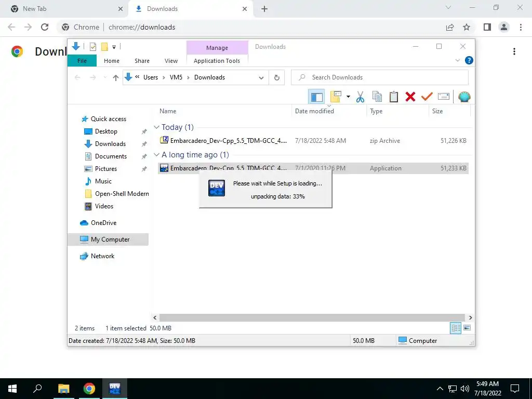This screenshot has height=399, width=532.
Task: Show hidden system tray icons
Action: tap(440, 389)
